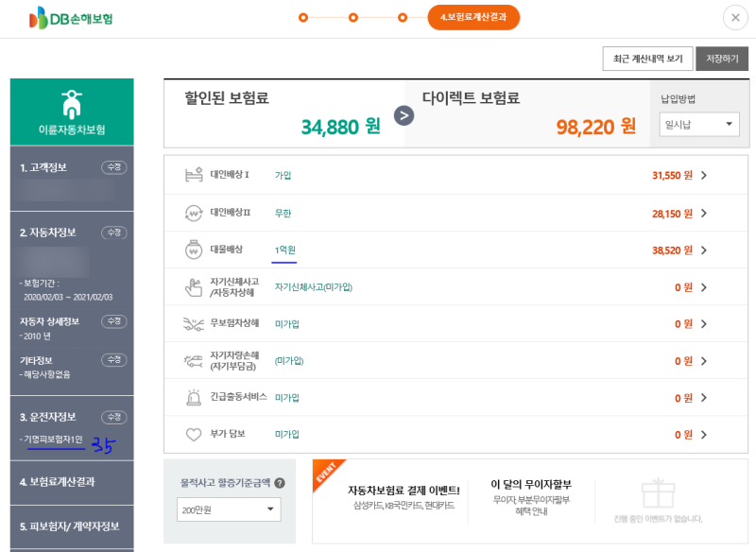Select the 3. 운전자정보 sidebar heading
Image resolution: width=756 pixels, height=552 pixels.
[48, 417]
